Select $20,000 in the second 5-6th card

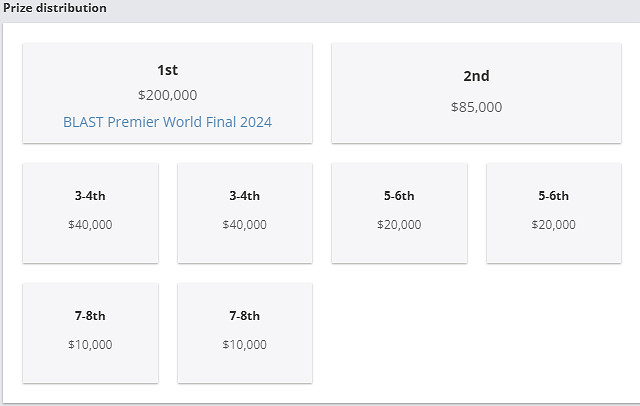tap(553, 225)
